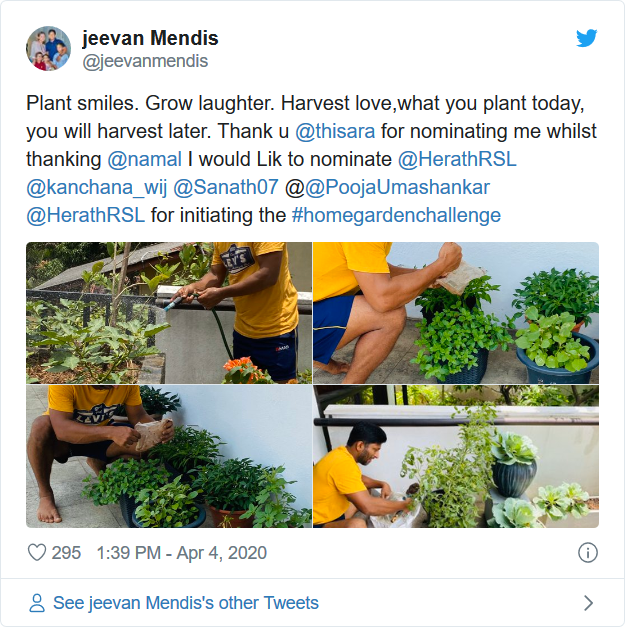
Task: View the bottom-right photo of smiling man
Action: (456, 457)
